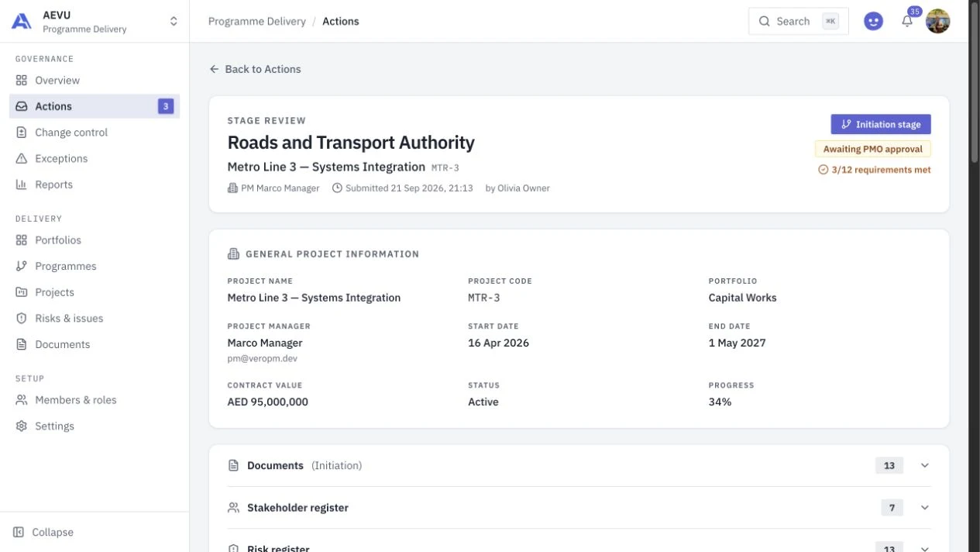Click the Collapse sidebar icon
This screenshot has height=552, width=980.
pos(19,533)
